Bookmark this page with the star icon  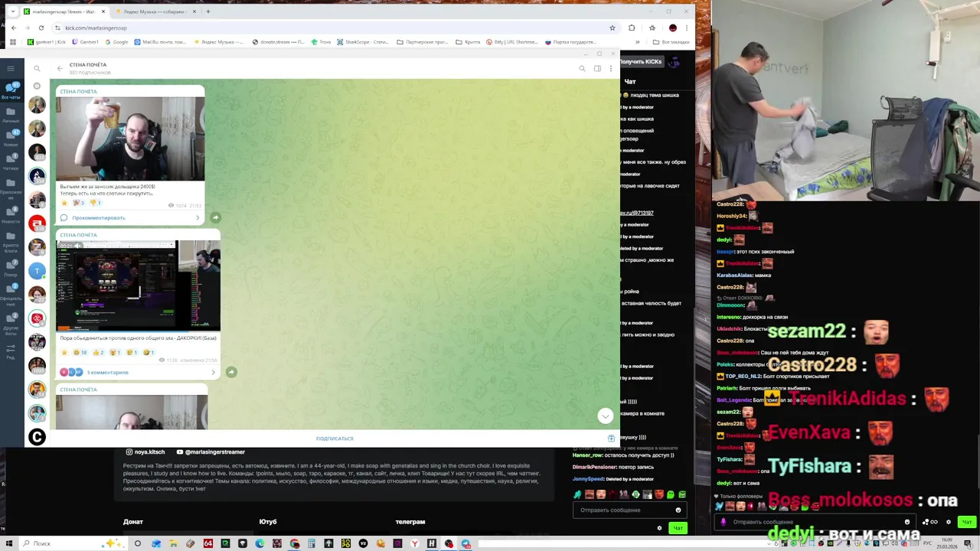click(x=612, y=28)
